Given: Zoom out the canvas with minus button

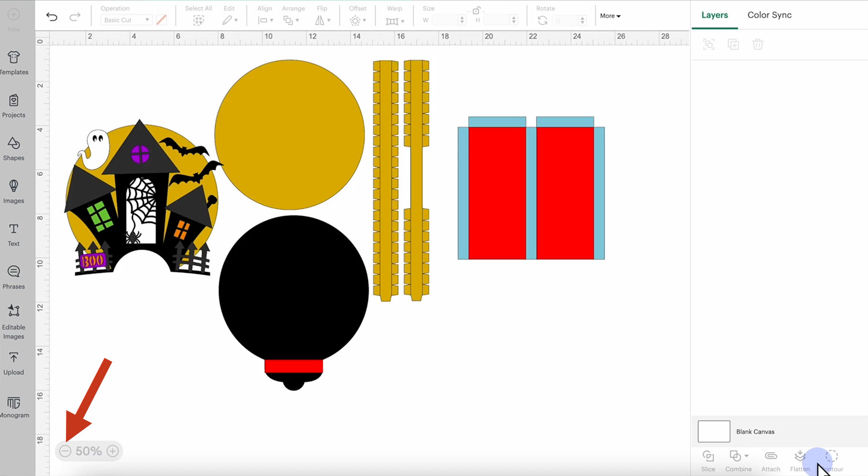Looking at the screenshot, I should pyautogui.click(x=65, y=451).
